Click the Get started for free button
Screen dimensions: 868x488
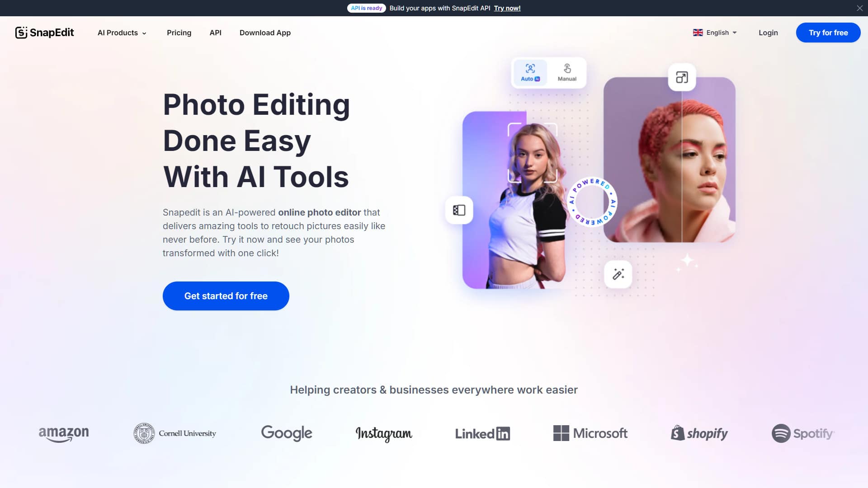click(226, 296)
